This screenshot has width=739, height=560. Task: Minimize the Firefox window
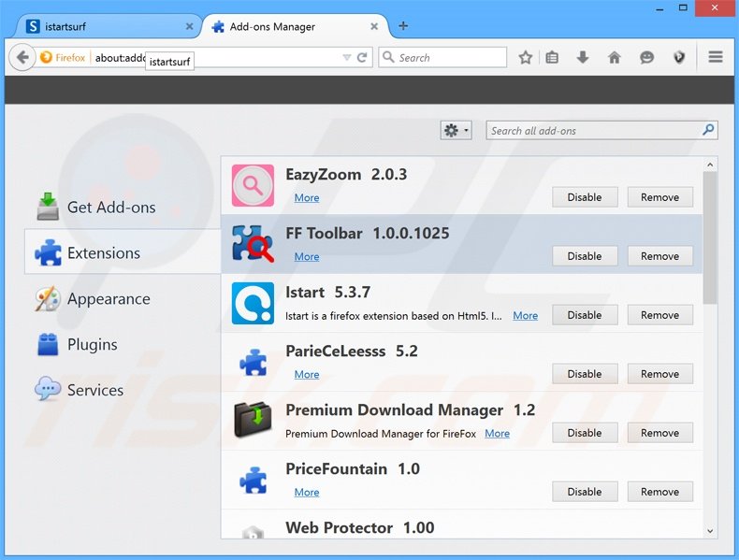659,8
